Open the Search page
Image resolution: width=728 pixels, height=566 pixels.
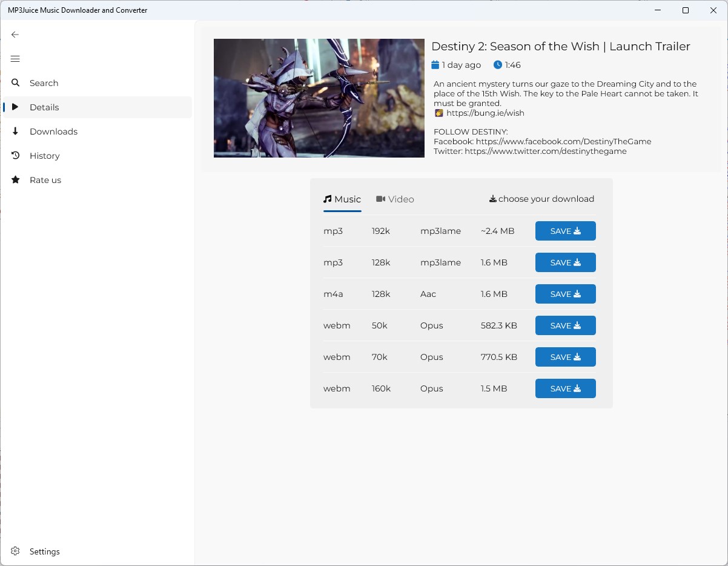tap(98, 83)
